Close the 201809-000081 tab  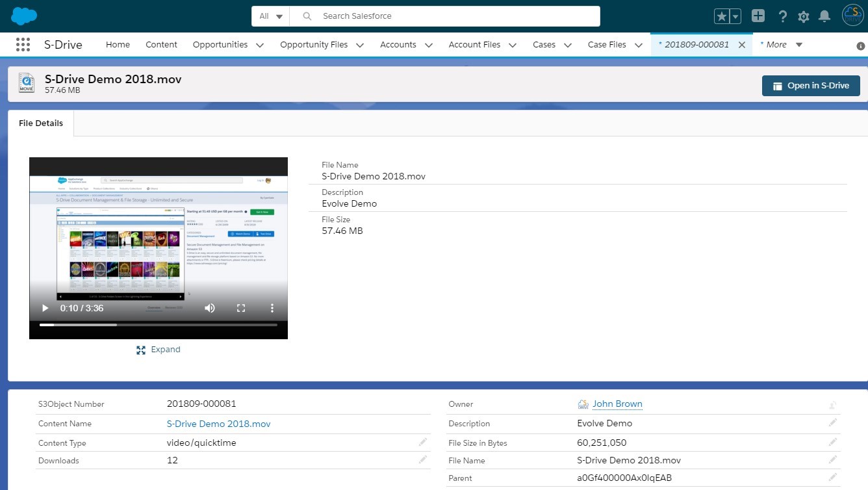click(x=742, y=45)
